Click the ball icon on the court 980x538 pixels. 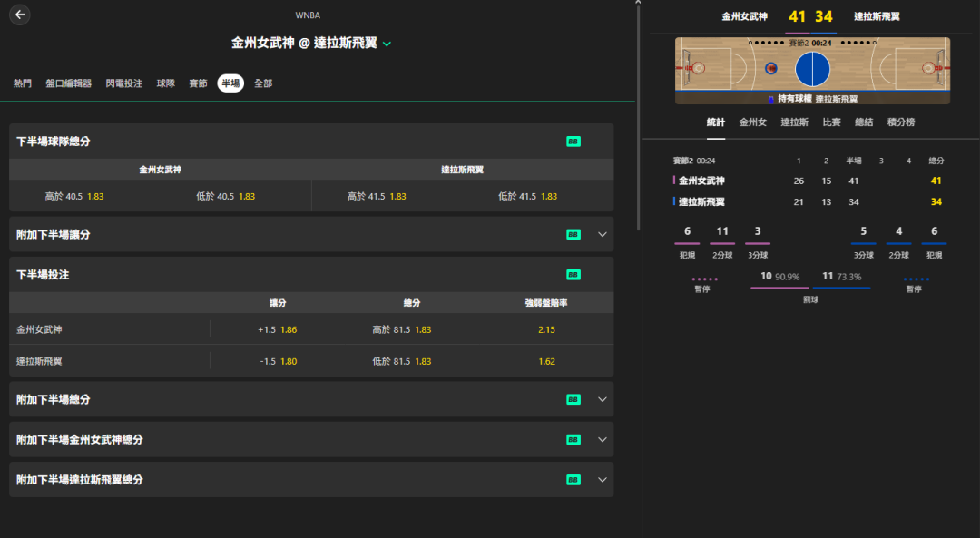click(x=771, y=68)
